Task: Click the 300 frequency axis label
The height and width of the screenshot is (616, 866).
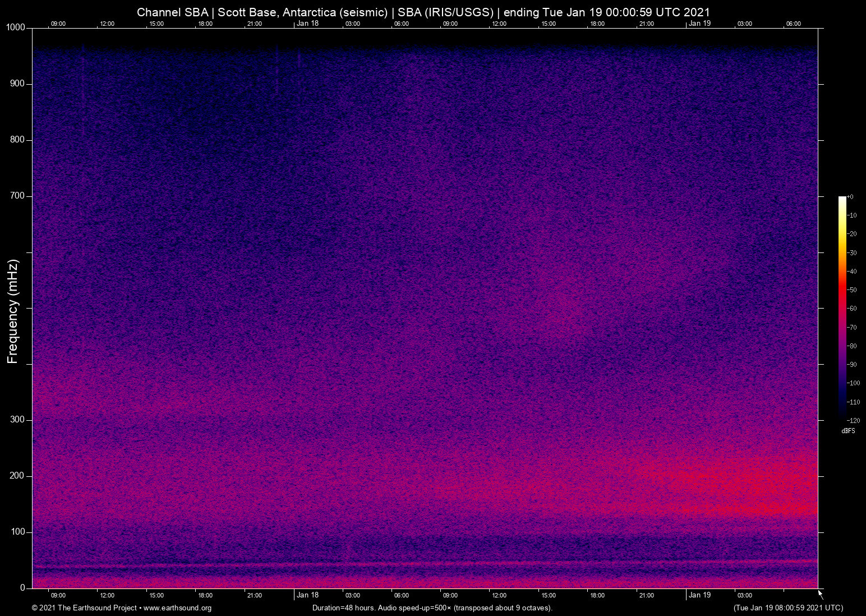Action: [x=17, y=419]
